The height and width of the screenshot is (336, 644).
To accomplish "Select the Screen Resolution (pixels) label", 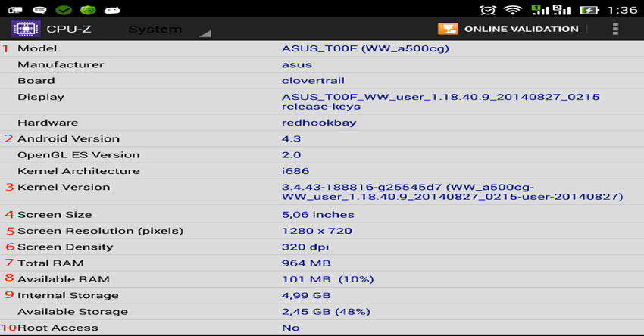I will 100,231.
